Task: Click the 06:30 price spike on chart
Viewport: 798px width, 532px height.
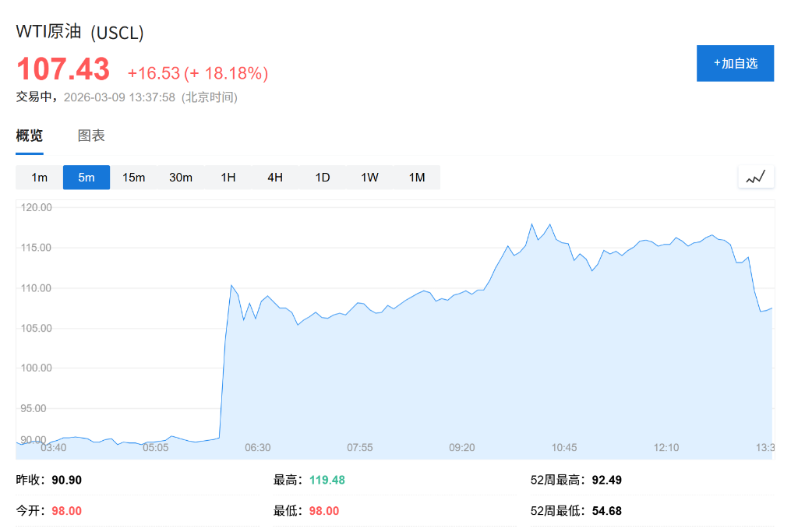Action: coord(231,286)
